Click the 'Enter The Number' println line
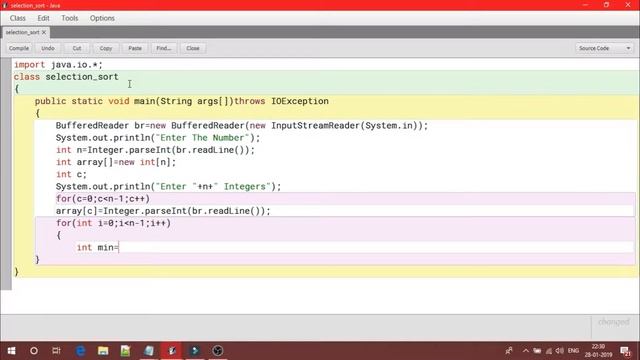Viewport: 640px width, 360px height. [158, 138]
